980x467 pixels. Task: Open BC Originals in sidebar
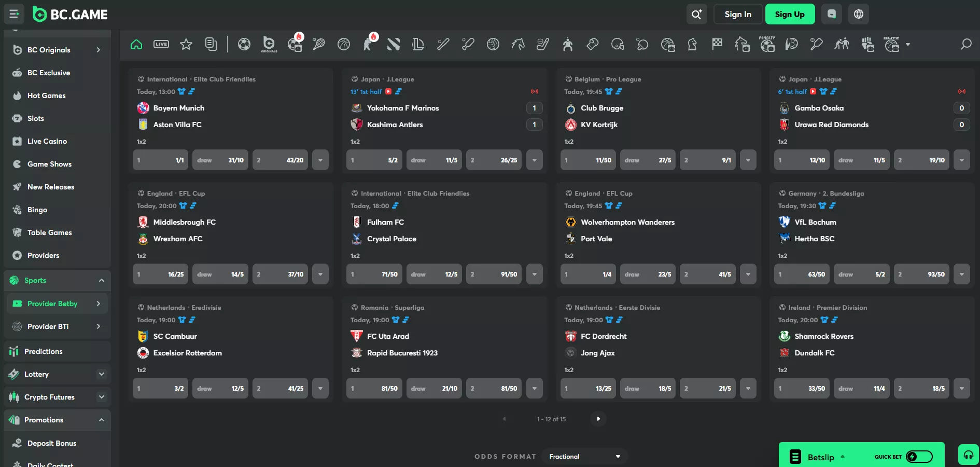57,50
